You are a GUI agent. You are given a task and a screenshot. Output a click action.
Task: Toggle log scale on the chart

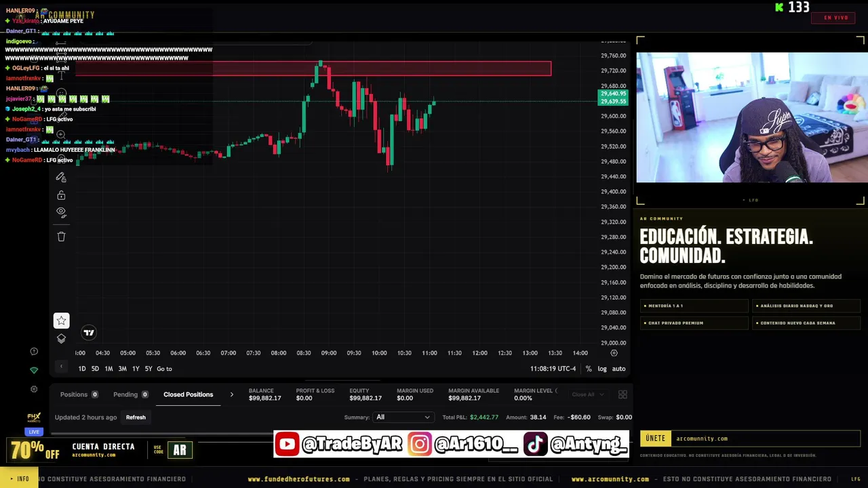click(602, 369)
